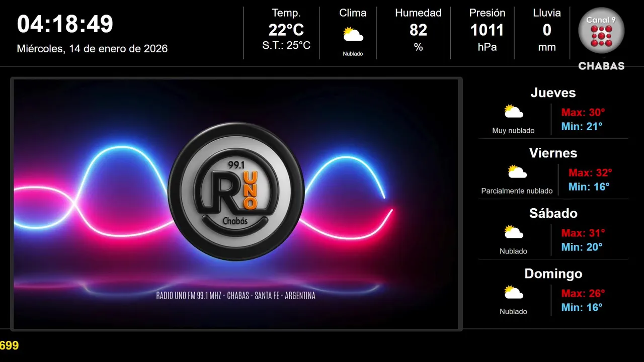Click Max: 32° for Viernes

pos(590,173)
